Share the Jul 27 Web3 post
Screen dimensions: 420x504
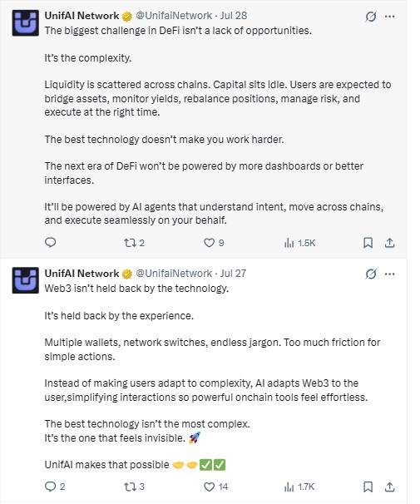[x=389, y=487]
